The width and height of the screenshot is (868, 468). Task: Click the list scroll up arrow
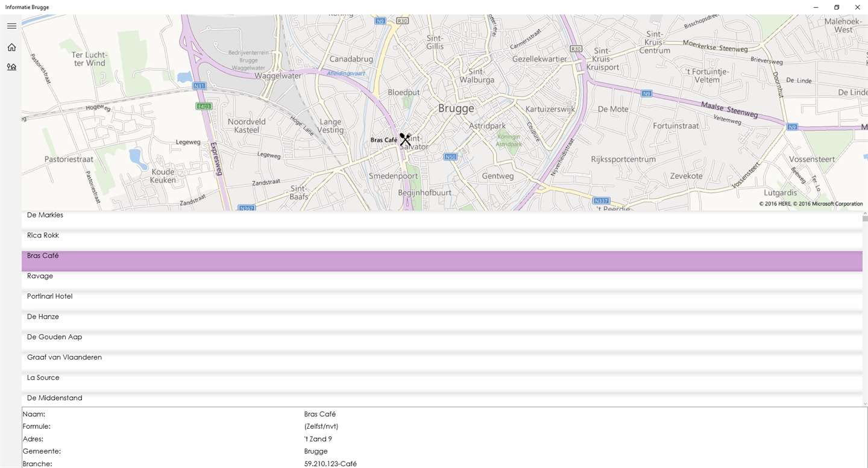865,213
